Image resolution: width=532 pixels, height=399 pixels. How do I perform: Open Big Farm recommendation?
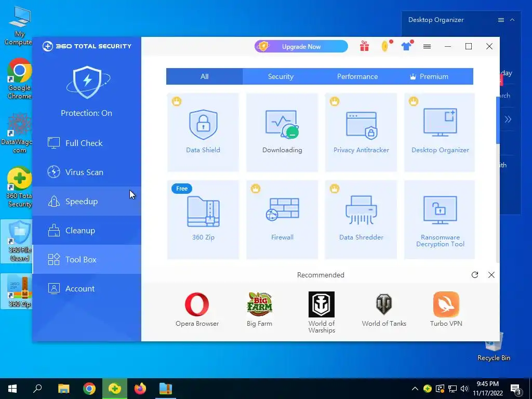(260, 310)
